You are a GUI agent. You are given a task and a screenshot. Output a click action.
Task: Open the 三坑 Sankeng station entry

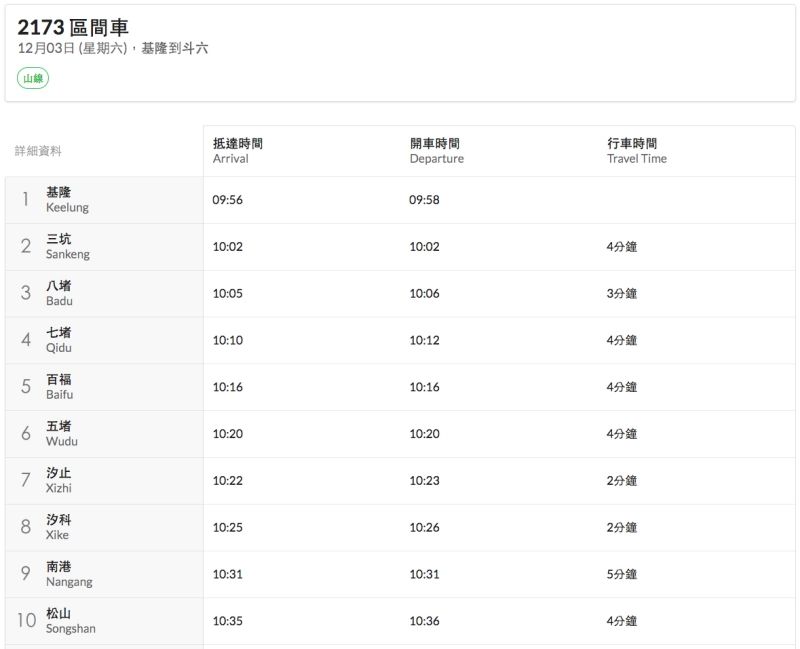coord(67,247)
